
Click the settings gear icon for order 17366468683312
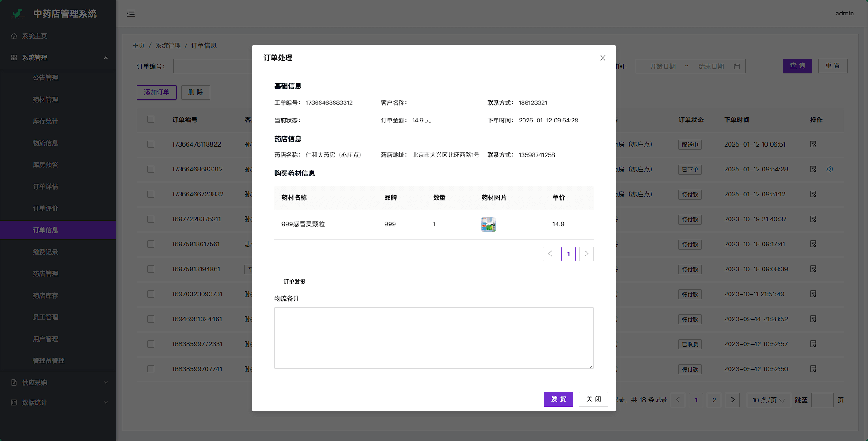click(x=829, y=169)
